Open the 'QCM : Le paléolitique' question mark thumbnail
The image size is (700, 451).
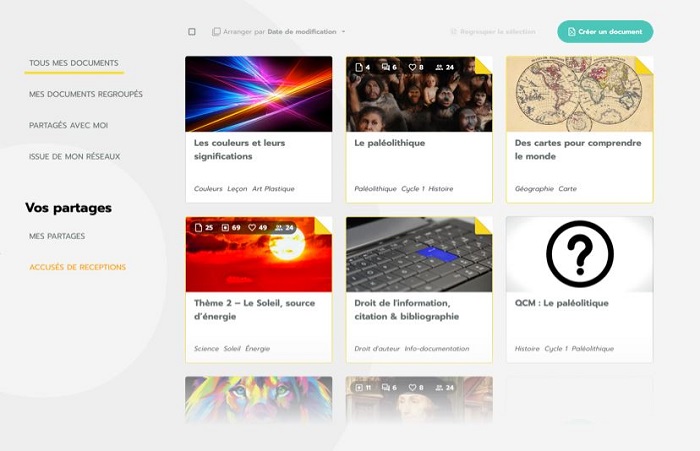579,254
